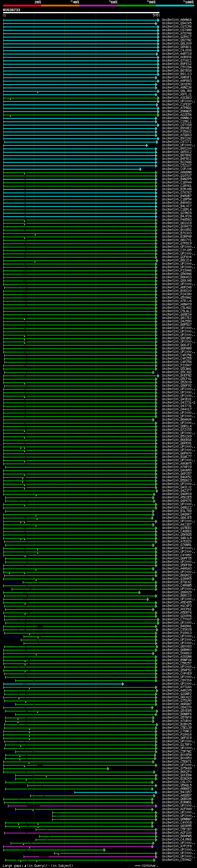Image resolution: width=197 pixels, height=868 pixels.
Task: Open hit UniRef100_P24390
Action: click(x=177, y=294)
